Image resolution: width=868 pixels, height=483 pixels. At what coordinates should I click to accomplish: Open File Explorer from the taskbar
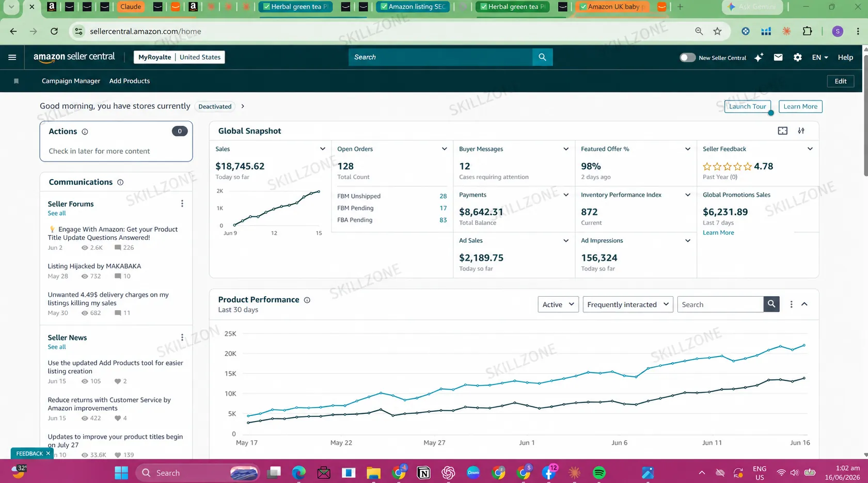(x=373, y=473)
